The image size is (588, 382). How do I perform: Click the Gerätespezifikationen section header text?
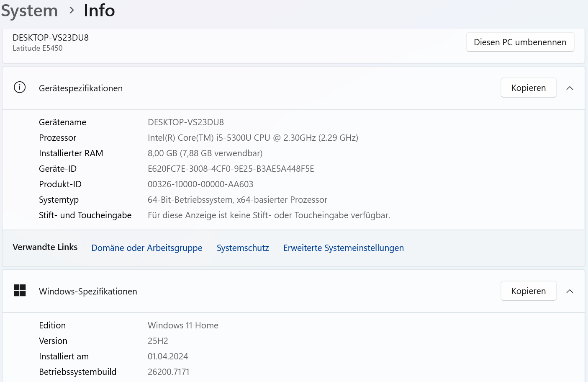coord(81,88)
